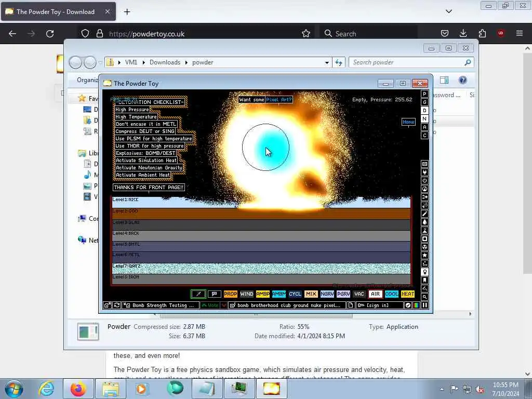Image resolution: width=532 pixels, height=399 pixels.
Task: Open a new Firefox tab
Action: (x=127, y=12)
